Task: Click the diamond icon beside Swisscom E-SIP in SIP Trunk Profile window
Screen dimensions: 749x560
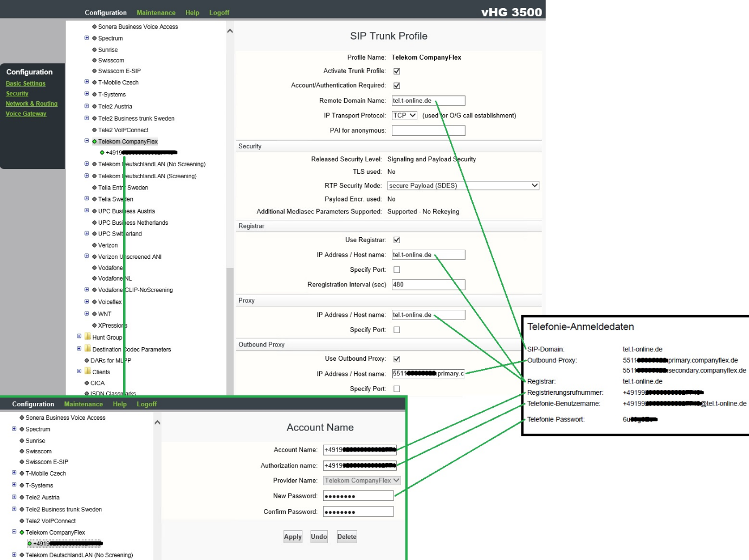Action: (94, 71)
